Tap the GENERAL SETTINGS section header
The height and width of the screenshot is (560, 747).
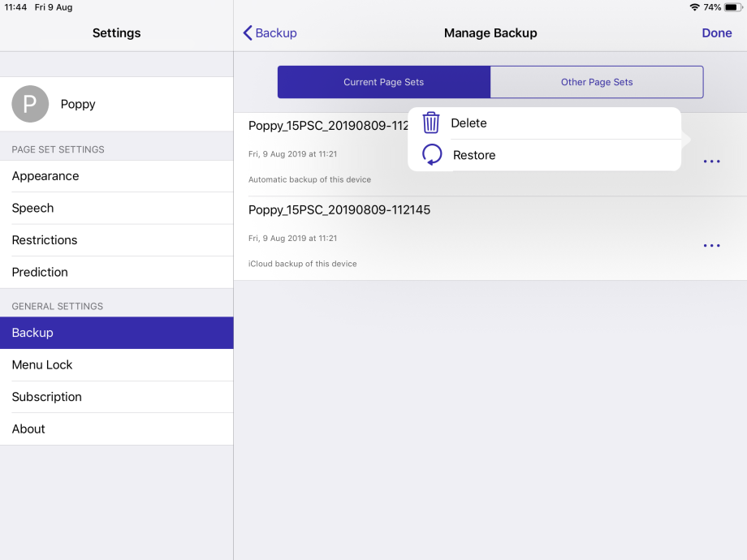click(57, 306)
